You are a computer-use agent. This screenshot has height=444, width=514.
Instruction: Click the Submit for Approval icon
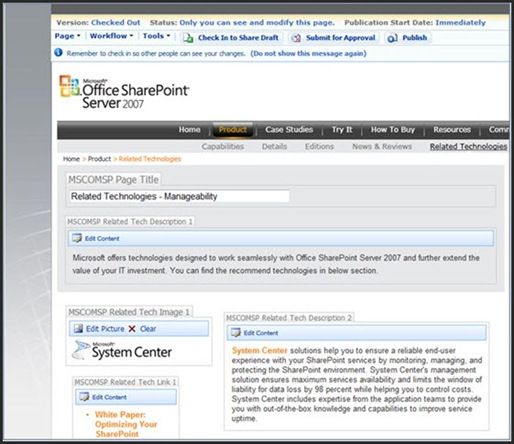pyautogui.click(x=296, y=38)
